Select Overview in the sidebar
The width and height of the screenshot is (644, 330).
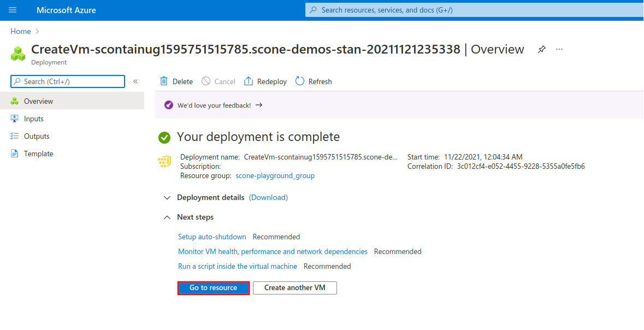39,101
